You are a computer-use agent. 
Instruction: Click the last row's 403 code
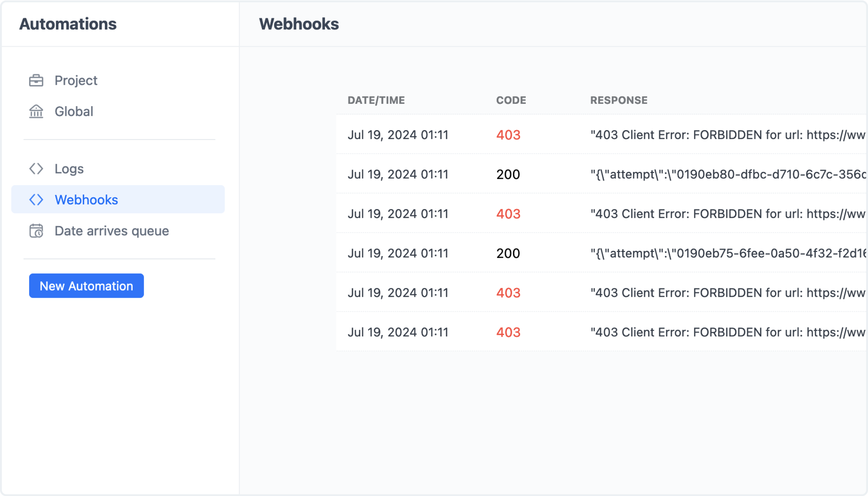(508, 332)
